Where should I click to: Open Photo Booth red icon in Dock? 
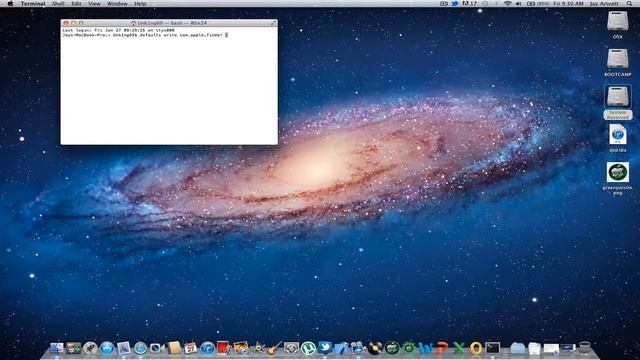[x=224, y=348]
